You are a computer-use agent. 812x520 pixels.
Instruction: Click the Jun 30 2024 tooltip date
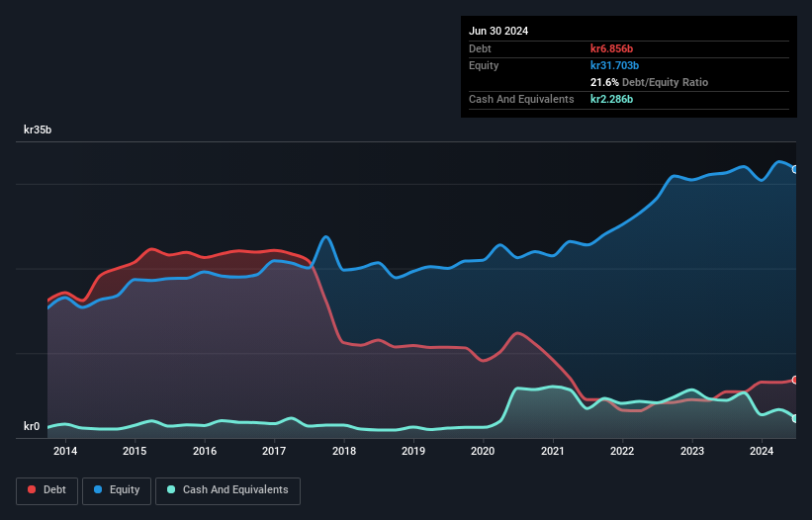(498, 31)
